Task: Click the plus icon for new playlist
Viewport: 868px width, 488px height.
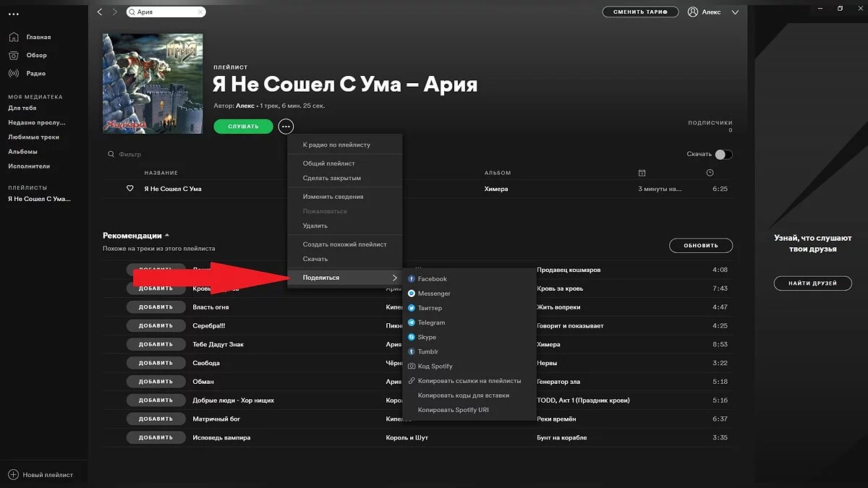Action: [x=13, y=475]
